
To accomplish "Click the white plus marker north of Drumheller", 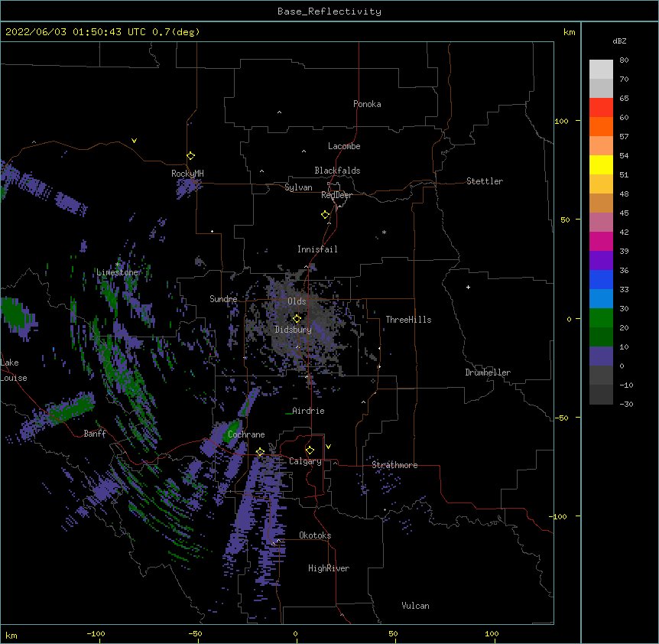I will coord(468,287).
